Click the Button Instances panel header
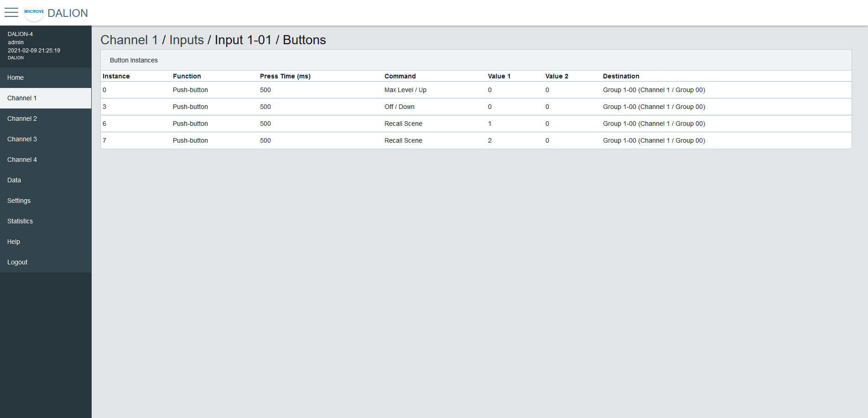This screenshot has width=868, height=418. (x=134, y=60)
